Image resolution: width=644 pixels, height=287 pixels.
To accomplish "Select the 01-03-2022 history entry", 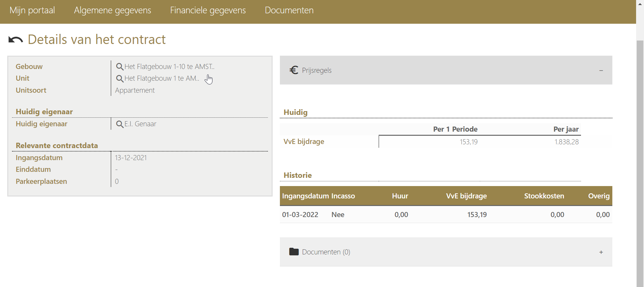I will click(x=300, y=215).
